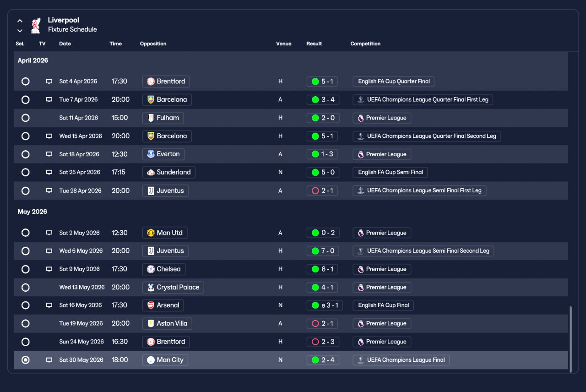Sort by the Date column header
Viewport: 586px width, 392px height.
click(65, 44)
